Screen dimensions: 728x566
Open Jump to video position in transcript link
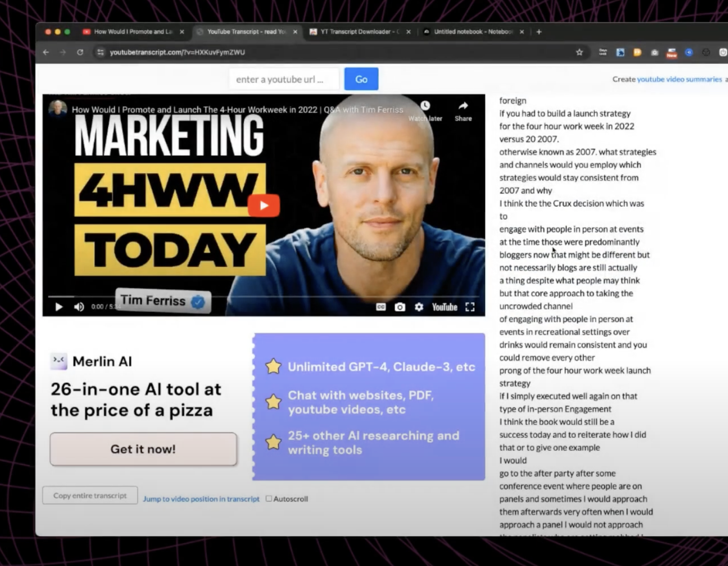[x=201, y=499]
